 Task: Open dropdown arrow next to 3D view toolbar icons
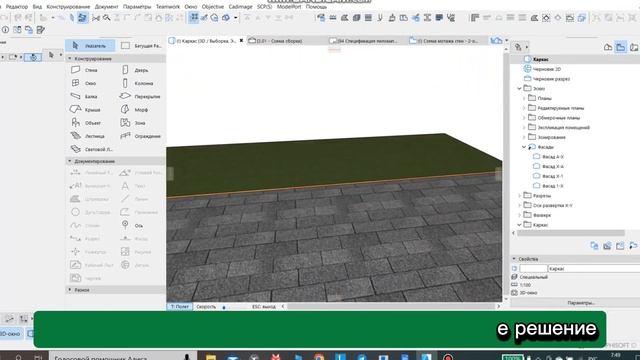[236, 18]
